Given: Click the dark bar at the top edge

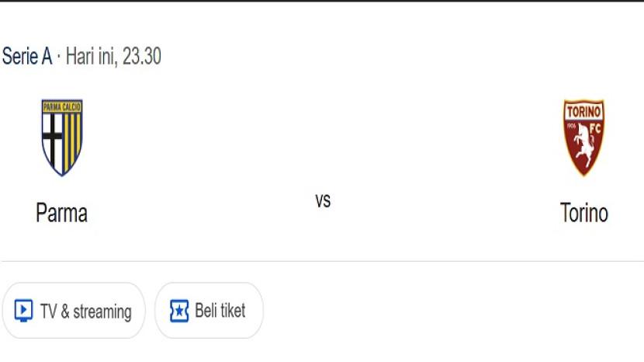Looking at the screenshot, I should (x=322, y=1).
